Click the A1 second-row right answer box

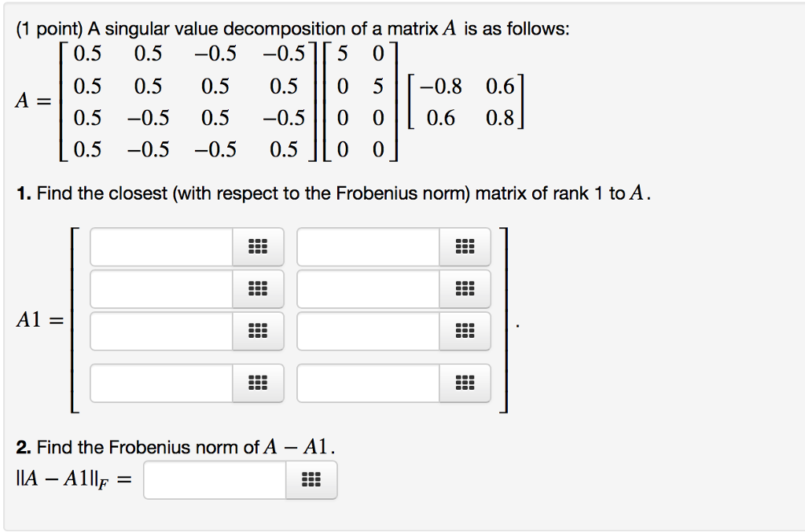pos(366,288)
